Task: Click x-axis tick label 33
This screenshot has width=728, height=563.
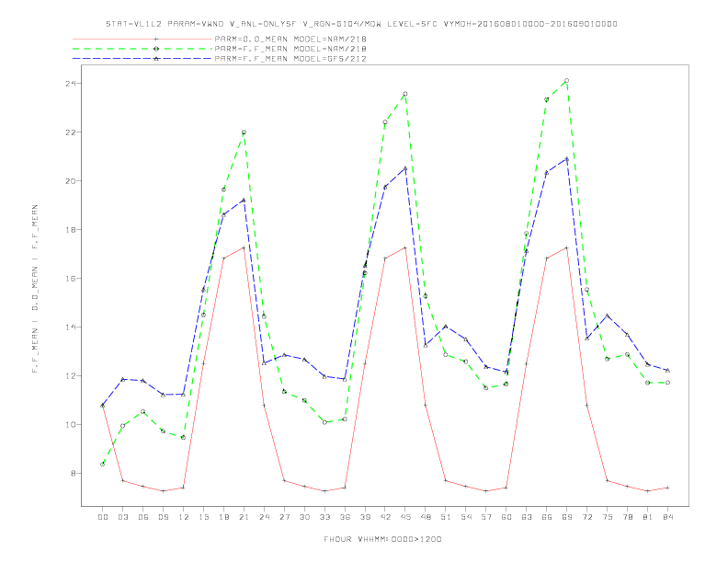Action: click(324, 517)
